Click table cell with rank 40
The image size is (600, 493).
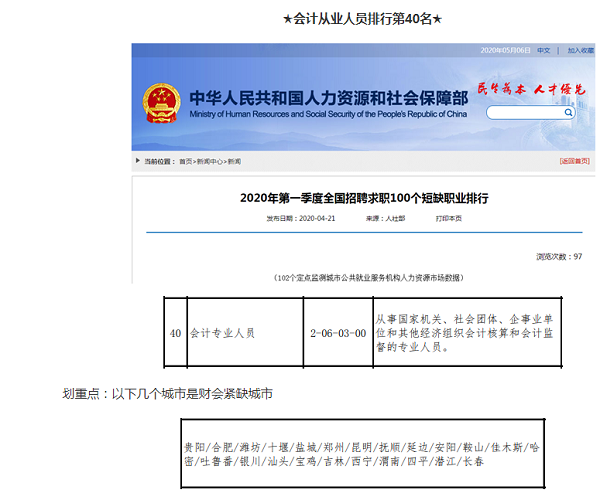click(176, 333)
